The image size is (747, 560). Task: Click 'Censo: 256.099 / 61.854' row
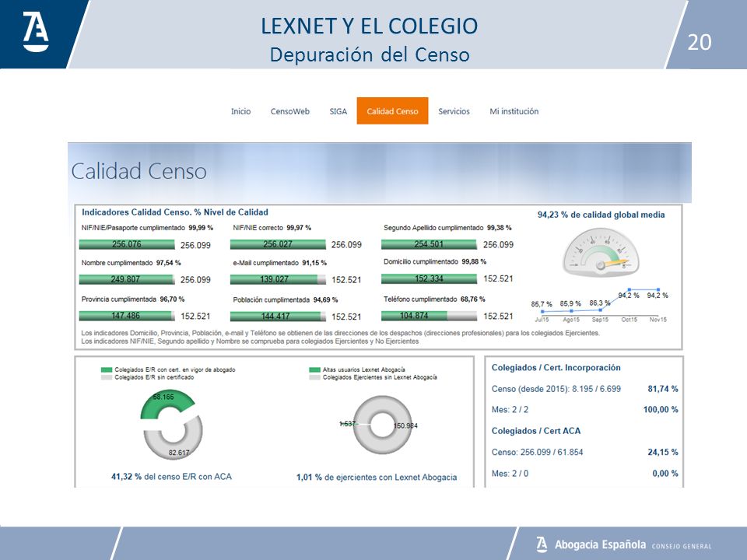click(x=538, y=453)
